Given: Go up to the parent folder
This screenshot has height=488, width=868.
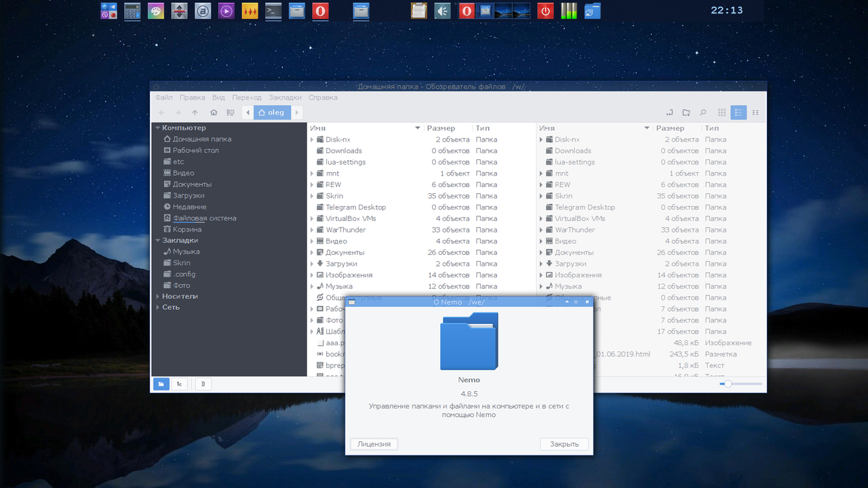Looking at the screenshot, I should point(195,113).
